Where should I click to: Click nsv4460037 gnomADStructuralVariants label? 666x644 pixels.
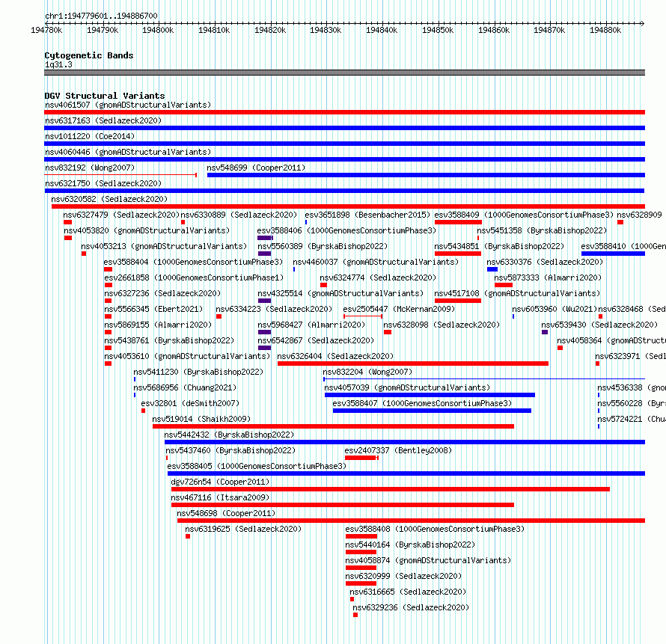376,262
